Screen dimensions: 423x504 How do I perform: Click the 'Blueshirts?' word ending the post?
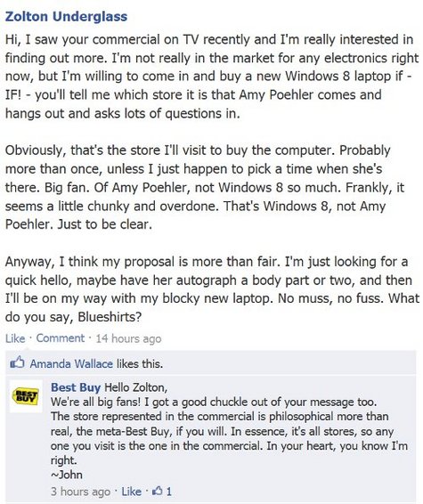pos(110,317)
